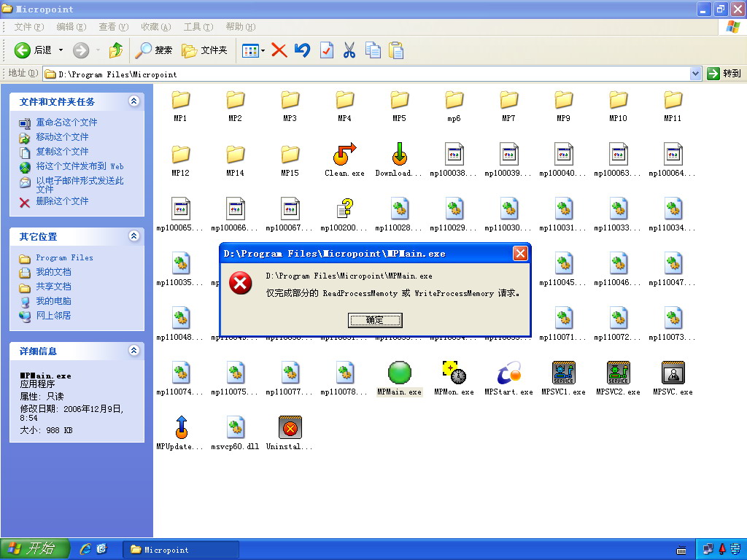Image resolution: width=747 pixels, height=560 pixels.
Task: Click the Paste toolbar icon
Action: coord(396,50)
